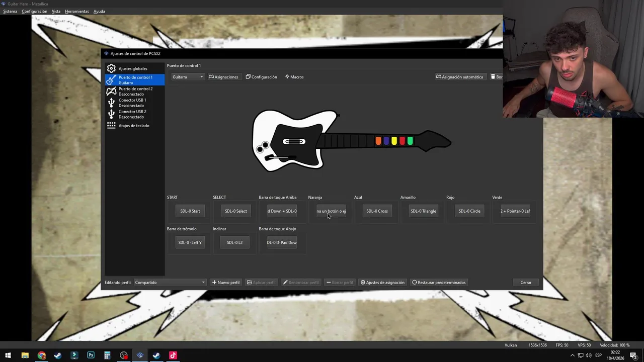Click the Inclinar binding SDL-0 L2
Image resolution: width=644 pixels, height=362 pixels.
234,243
